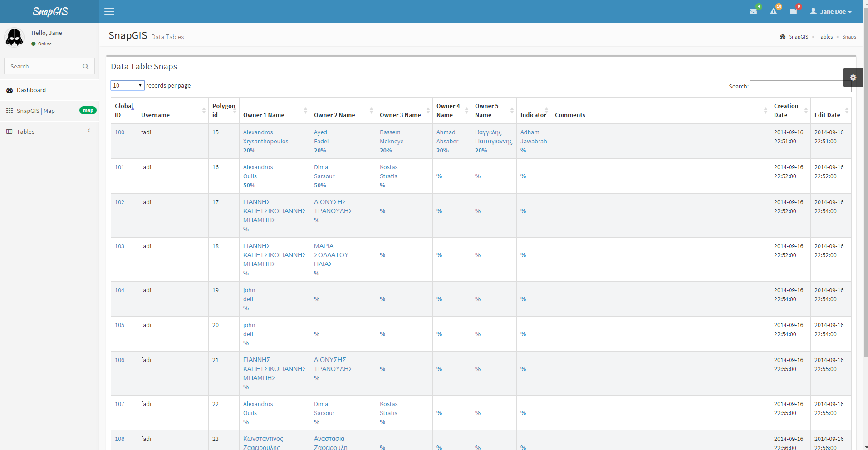Open record Global ID 101

click(119, 167)
